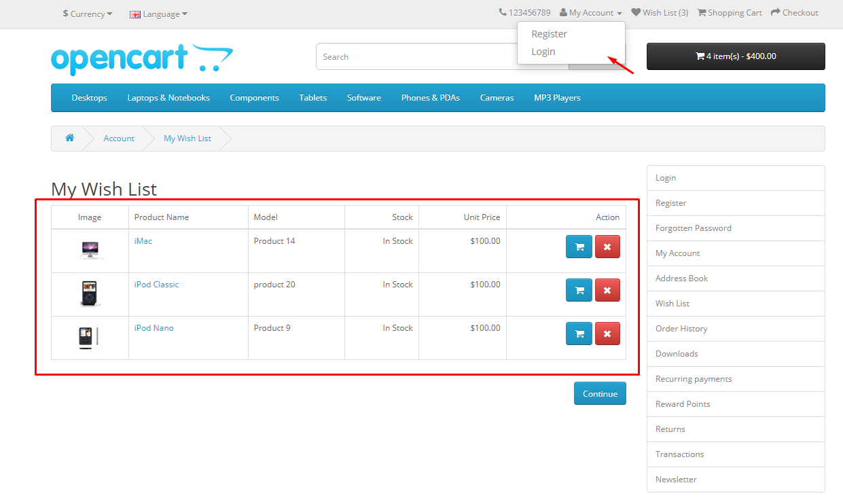Add iPod Nano to cart
This screenshot has width=843, height=504.
[579, 334]
